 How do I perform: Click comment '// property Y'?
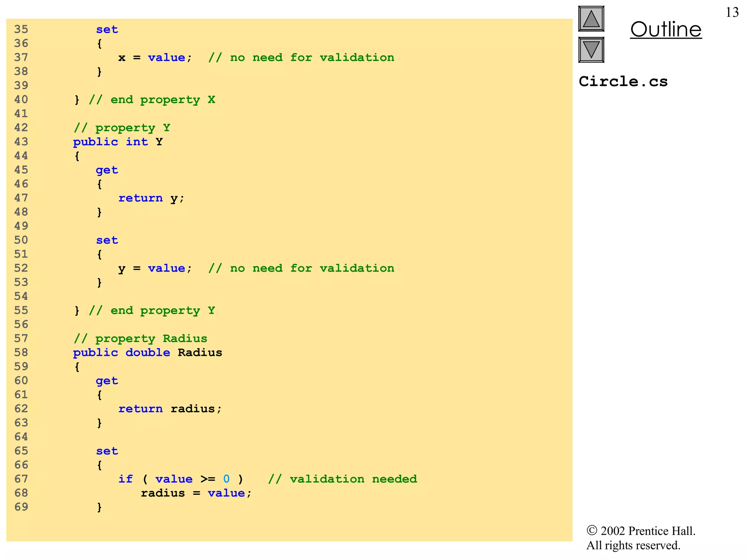(x=122, y=128)
